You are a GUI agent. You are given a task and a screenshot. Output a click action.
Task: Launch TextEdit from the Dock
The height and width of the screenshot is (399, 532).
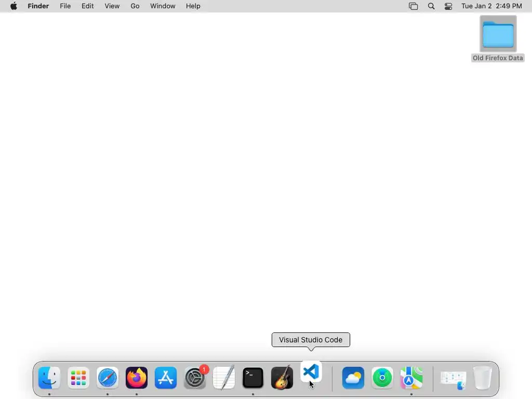pyautogui.click(x=224, y=378)
